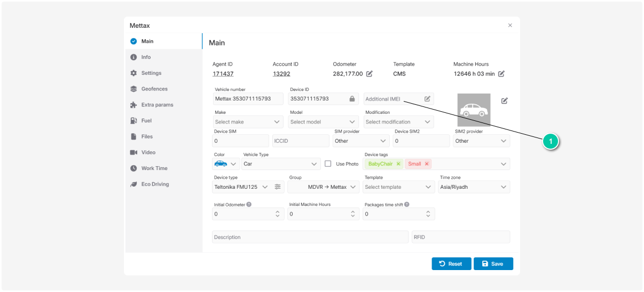The image size is (644, 292).
Task: Click the lock icon in Device ID
Action: tap(352, 99)
